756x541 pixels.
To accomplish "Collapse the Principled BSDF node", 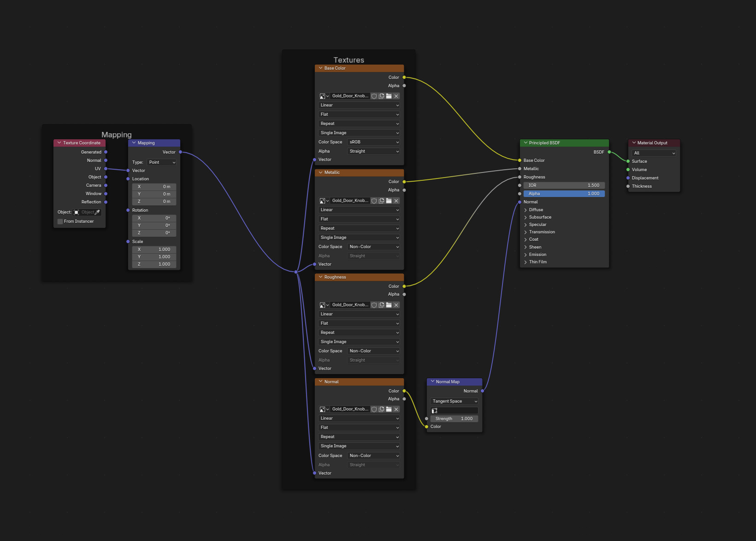I will point(526,143).
